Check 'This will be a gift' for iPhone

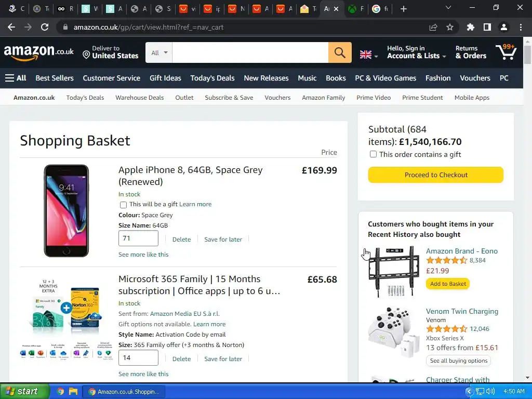pyautogui.click(x=124, y=205)
